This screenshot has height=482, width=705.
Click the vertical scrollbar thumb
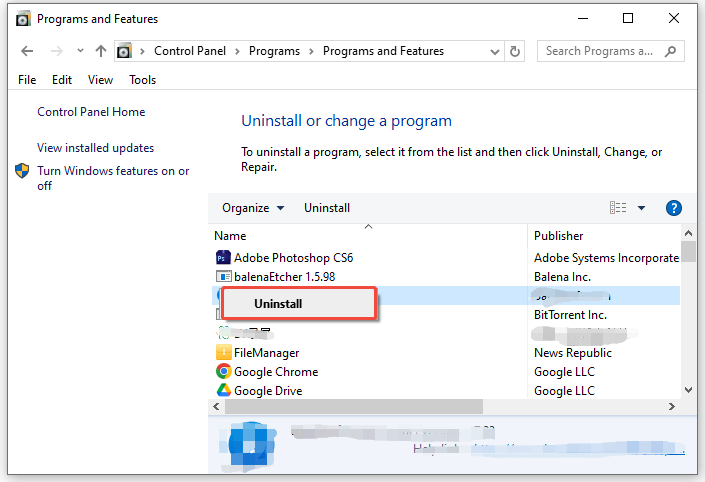(x=688, y=251)
